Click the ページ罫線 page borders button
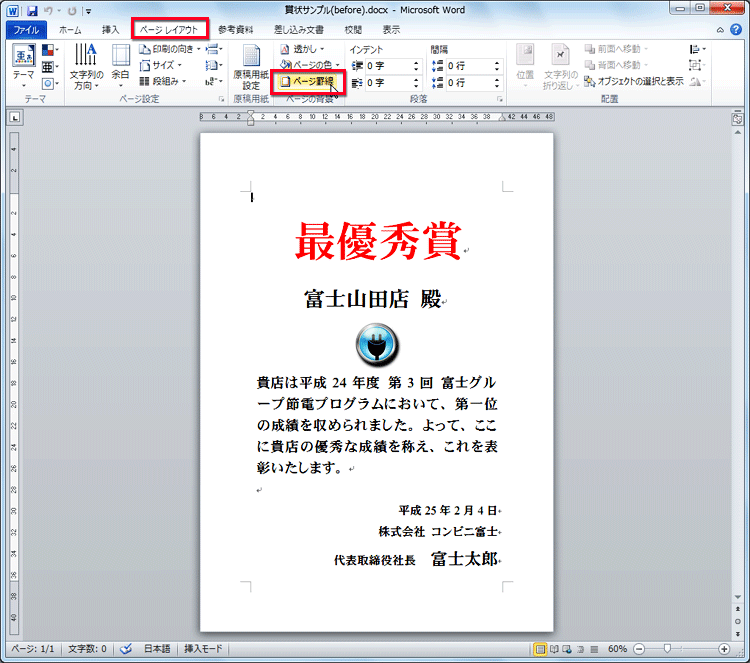 (309, 81)
